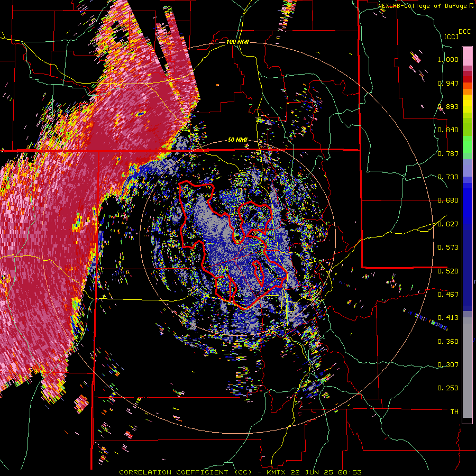Click the TH label on the scale

click(x=454, y=412)
